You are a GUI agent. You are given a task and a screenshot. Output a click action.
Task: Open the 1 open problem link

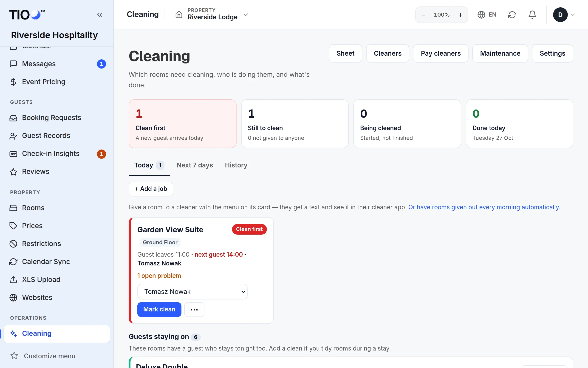pos(159,276)
